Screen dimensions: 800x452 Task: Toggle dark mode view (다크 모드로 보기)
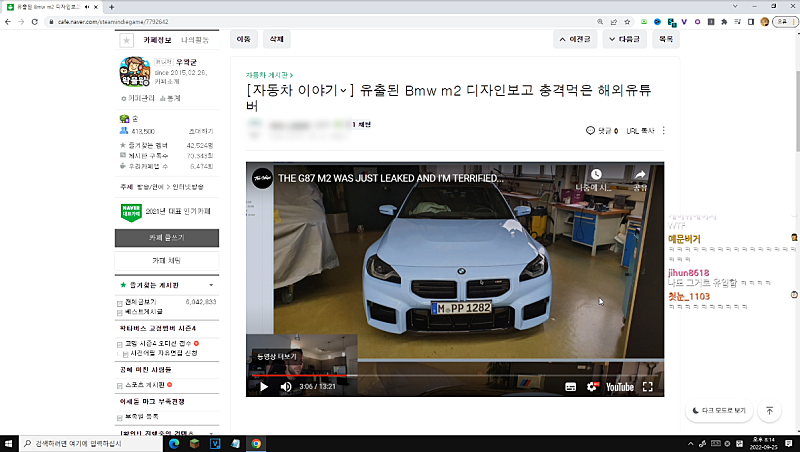719,411
